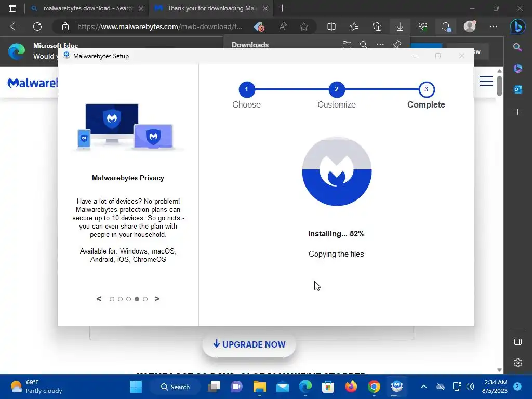This screenshot has height=399, width=532.
Task: Open a new browser tab
Action: pos(282,8)
